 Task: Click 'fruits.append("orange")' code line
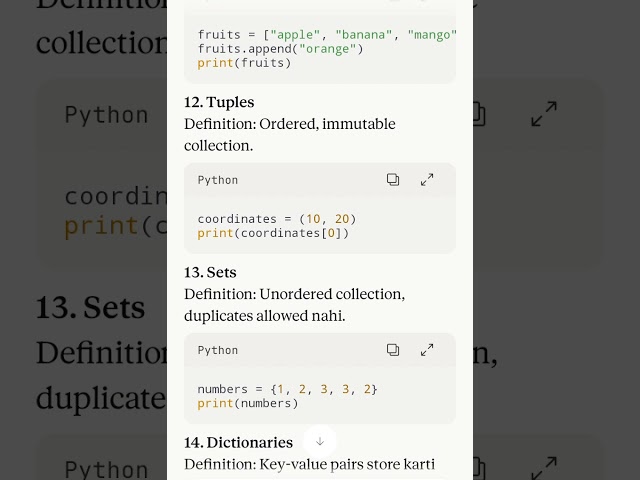point(280,49)
